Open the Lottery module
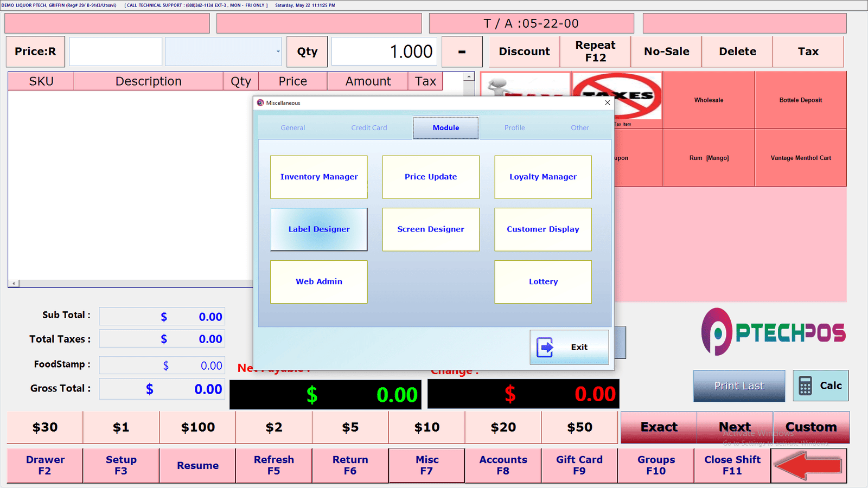Image resolution: width=868 pixels, height=488 pixels. click(543, 282)
